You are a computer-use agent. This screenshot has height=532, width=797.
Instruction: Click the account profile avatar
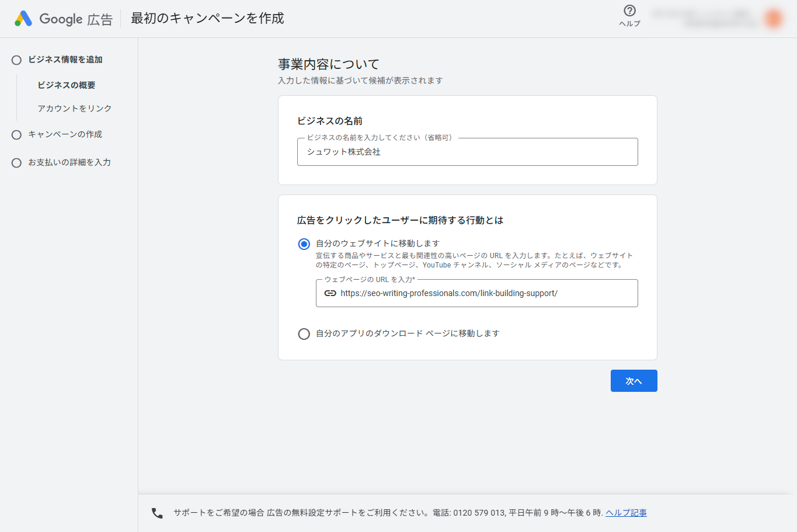pyautogui.click(x=772, y=18)
